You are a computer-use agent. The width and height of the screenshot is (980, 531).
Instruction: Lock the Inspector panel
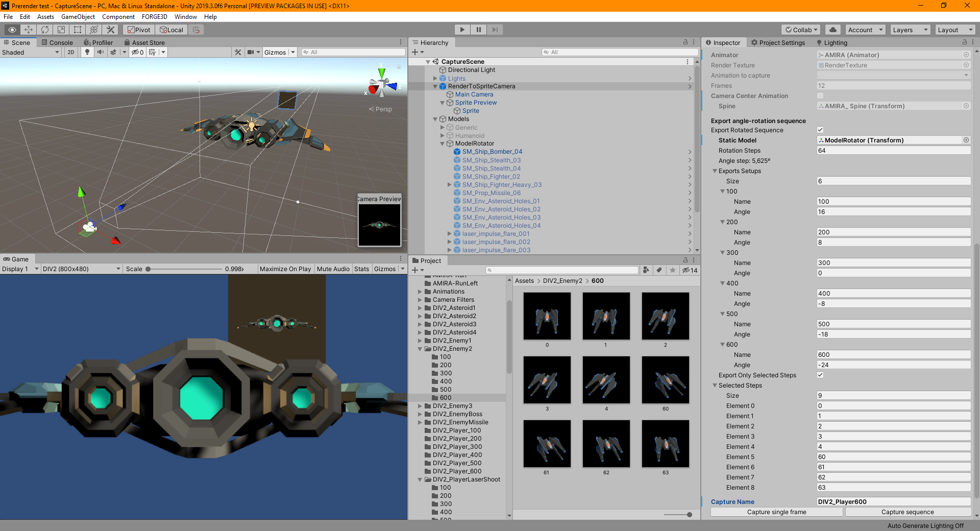click(x=964, y=42)
